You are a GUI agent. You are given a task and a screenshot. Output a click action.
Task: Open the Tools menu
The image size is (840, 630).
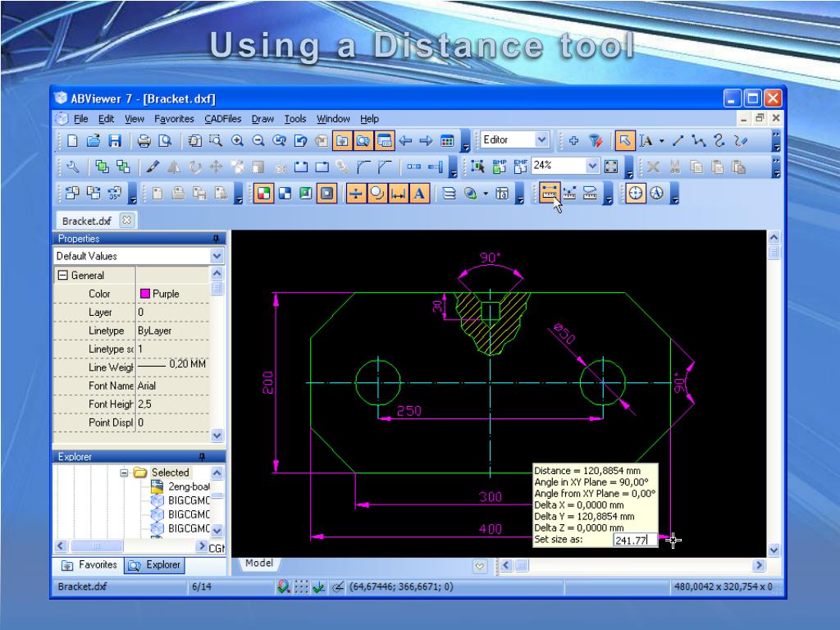click(295, 119)
